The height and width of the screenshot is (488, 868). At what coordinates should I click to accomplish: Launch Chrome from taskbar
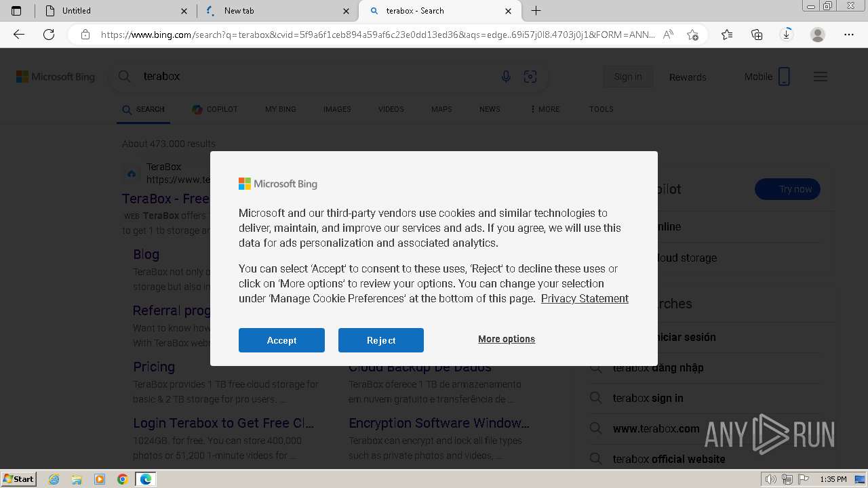(x=123, y=479)
